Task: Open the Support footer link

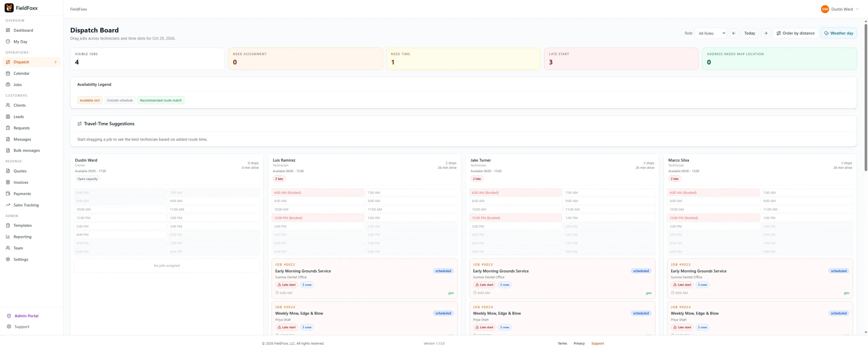Action: point(598,343)
